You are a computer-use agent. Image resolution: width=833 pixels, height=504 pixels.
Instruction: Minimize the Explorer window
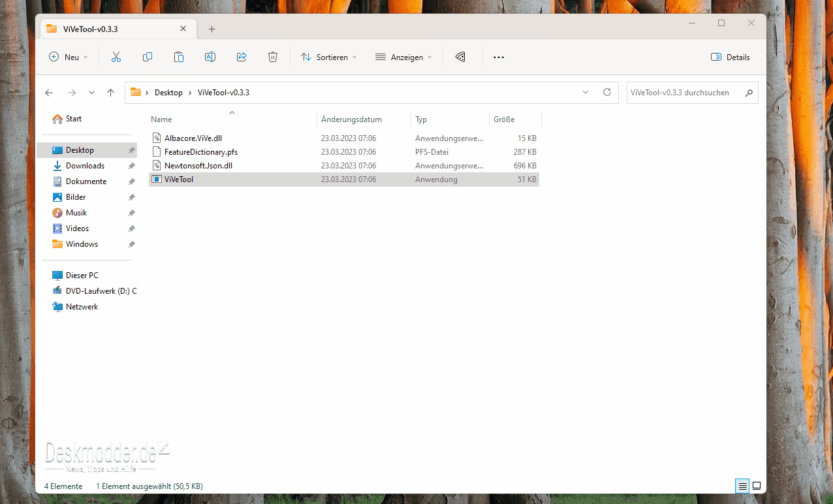[691, 23]
